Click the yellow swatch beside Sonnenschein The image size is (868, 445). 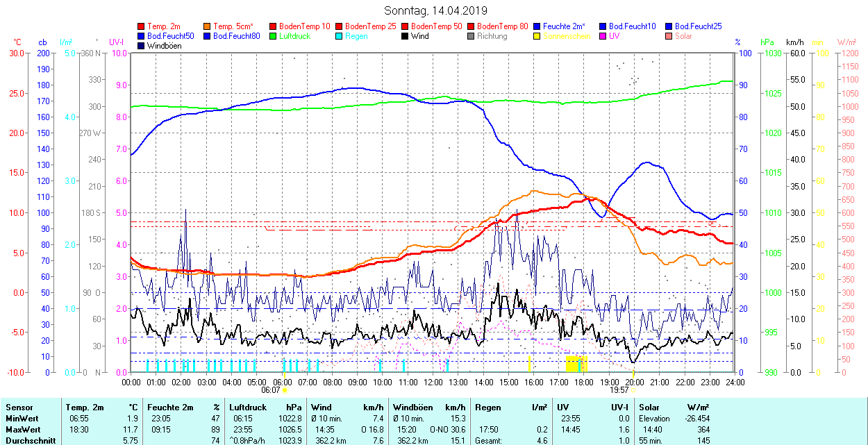point(537,36)
